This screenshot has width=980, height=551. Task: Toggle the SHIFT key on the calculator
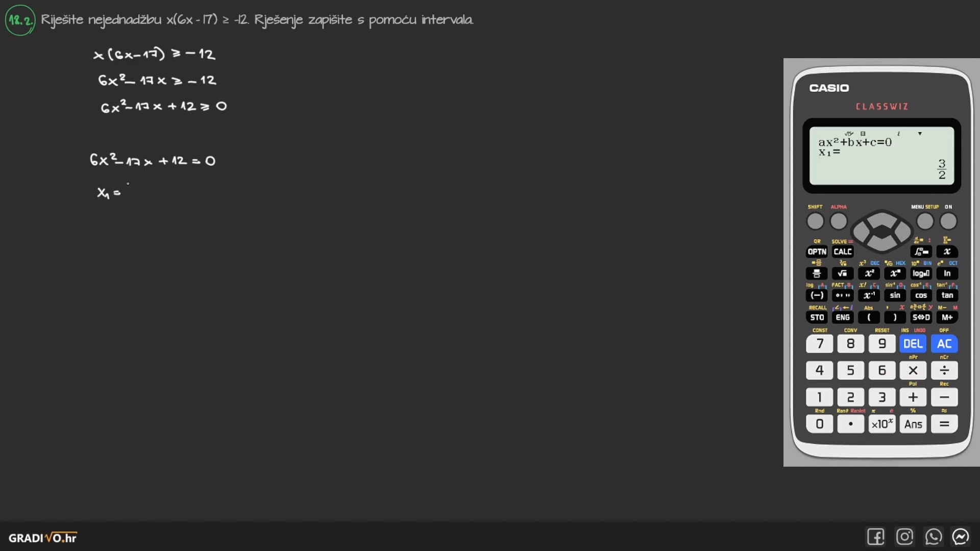(x=815, y=221)
